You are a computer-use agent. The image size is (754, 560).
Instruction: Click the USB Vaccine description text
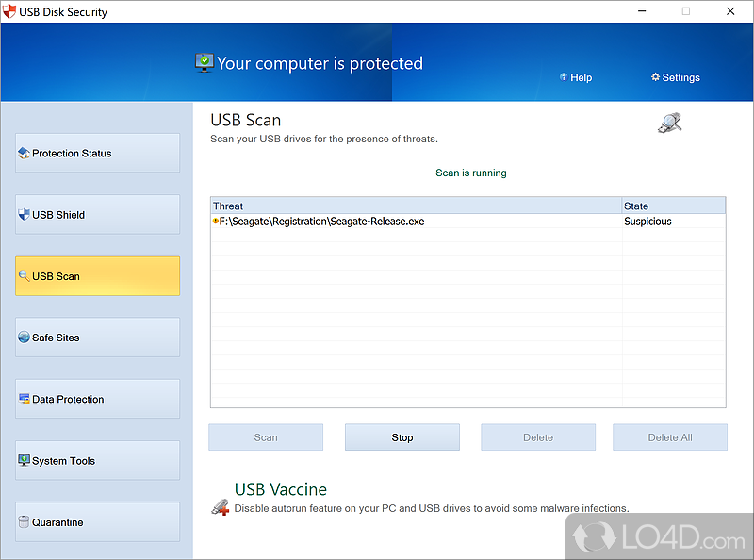point(432,508)
